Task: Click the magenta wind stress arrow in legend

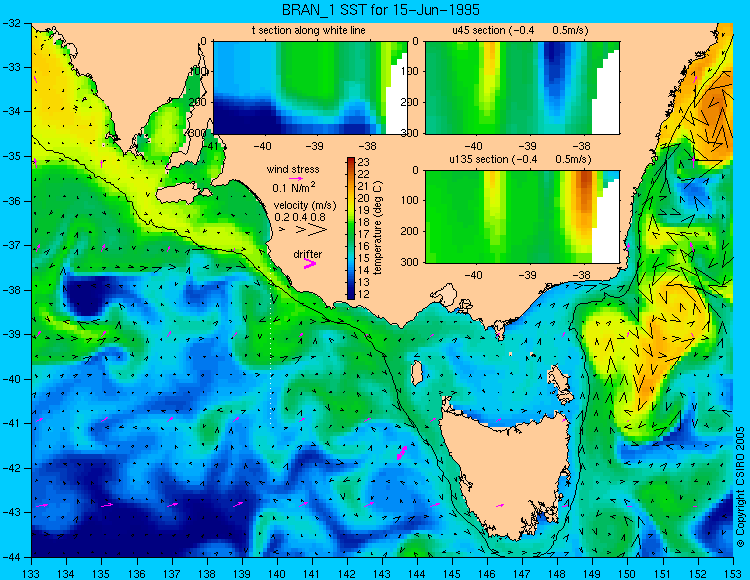Action: coord(296,178)
